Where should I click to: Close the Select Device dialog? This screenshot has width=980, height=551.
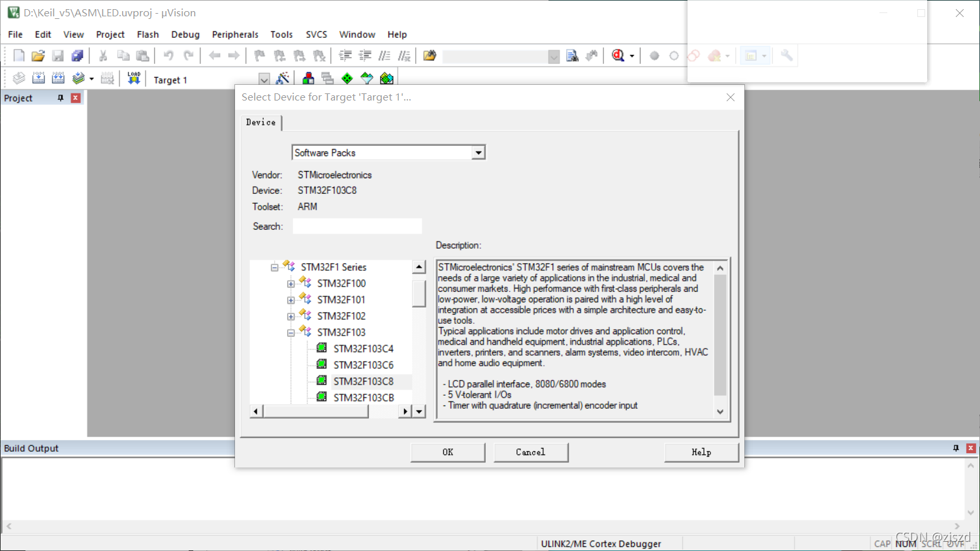click(x=731, y=97)
